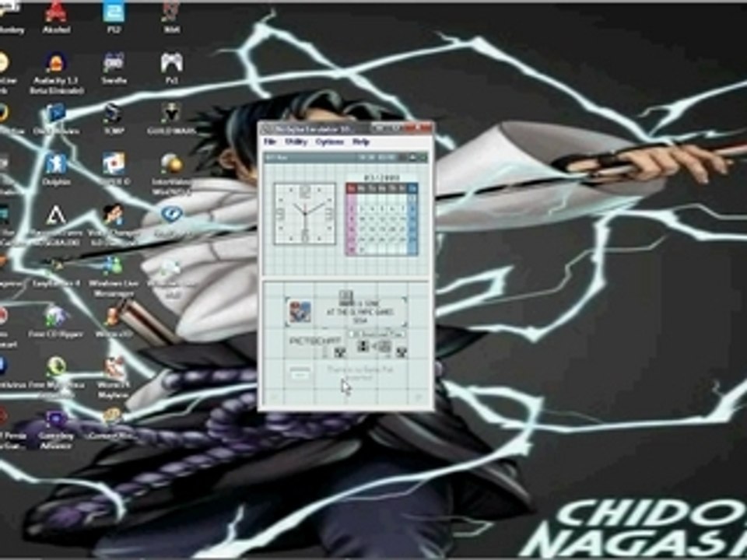The height and width of the screenshot is (560, 747).
Task: Open the Px3 gamepad desktop icon
Action: click(x=171, y=68)
